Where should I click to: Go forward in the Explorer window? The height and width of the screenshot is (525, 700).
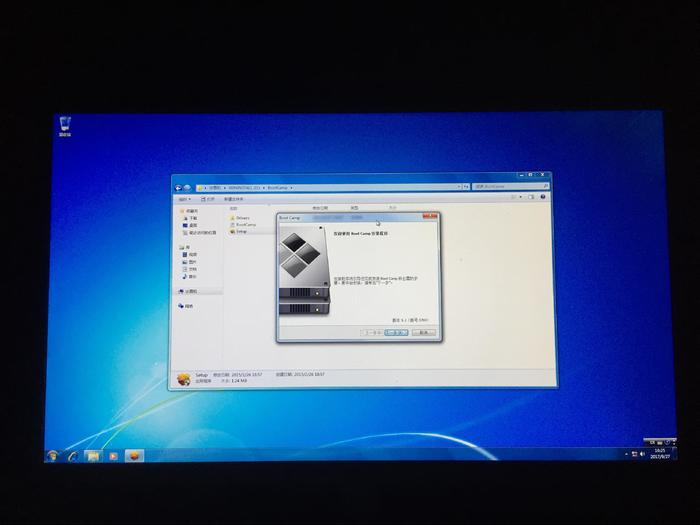tap(187, 188)
